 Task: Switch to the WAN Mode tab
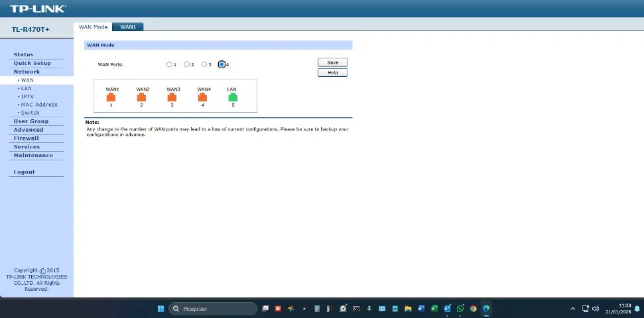click(94, 27)
